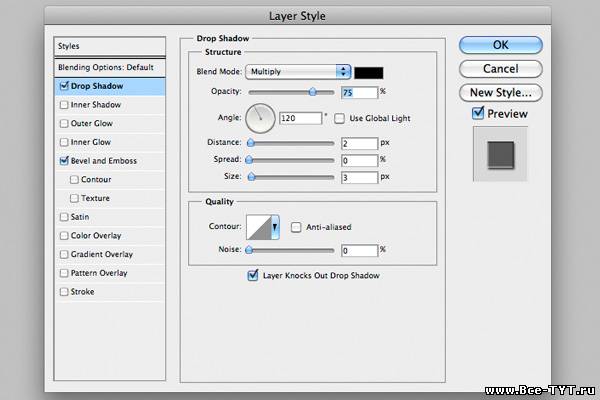Enable the Inner Shadow checkbox
The height and width of the screenshot is (400, 600).
point(64,104)
